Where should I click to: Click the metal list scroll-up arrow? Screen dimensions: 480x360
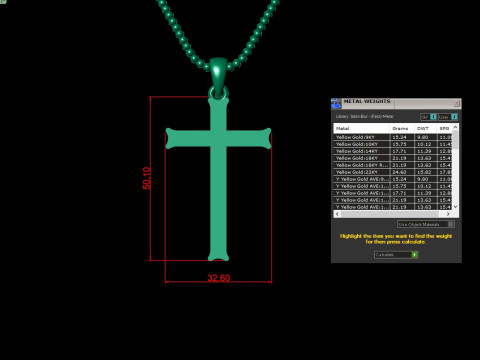coord(455,127)
